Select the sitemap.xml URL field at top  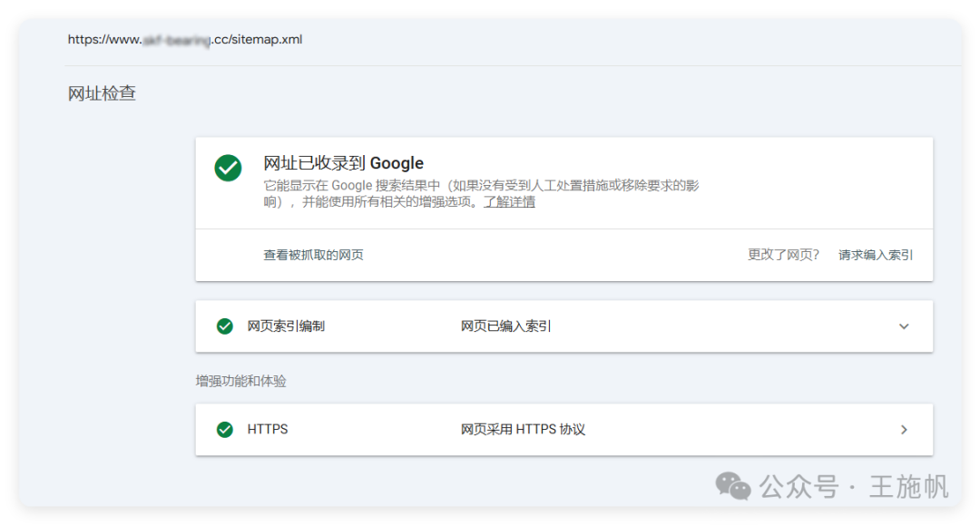(185, 39)
